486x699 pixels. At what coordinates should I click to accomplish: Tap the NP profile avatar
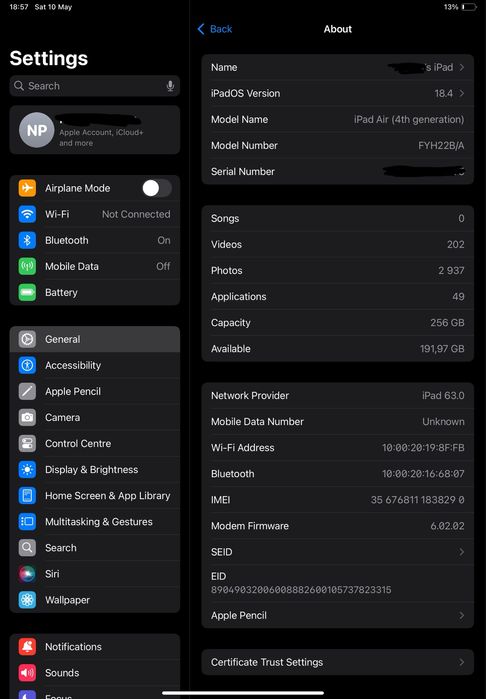(x=37, y=130)
